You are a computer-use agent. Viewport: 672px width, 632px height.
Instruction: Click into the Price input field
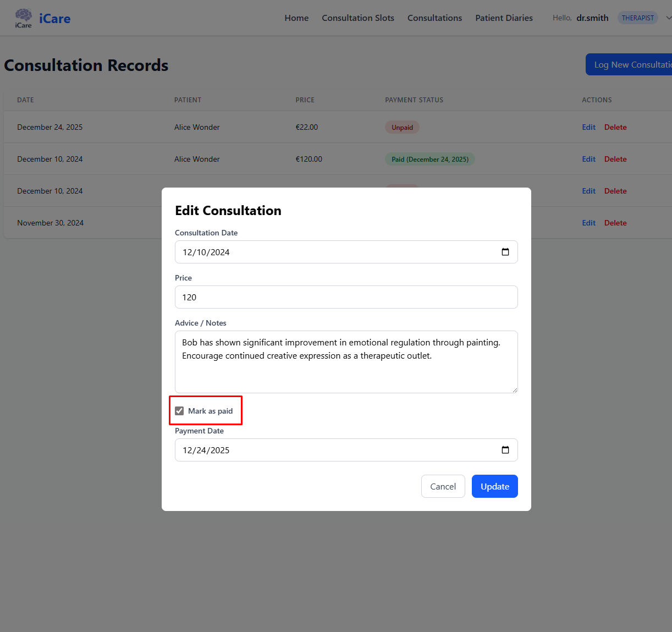(x=346, y=297)
